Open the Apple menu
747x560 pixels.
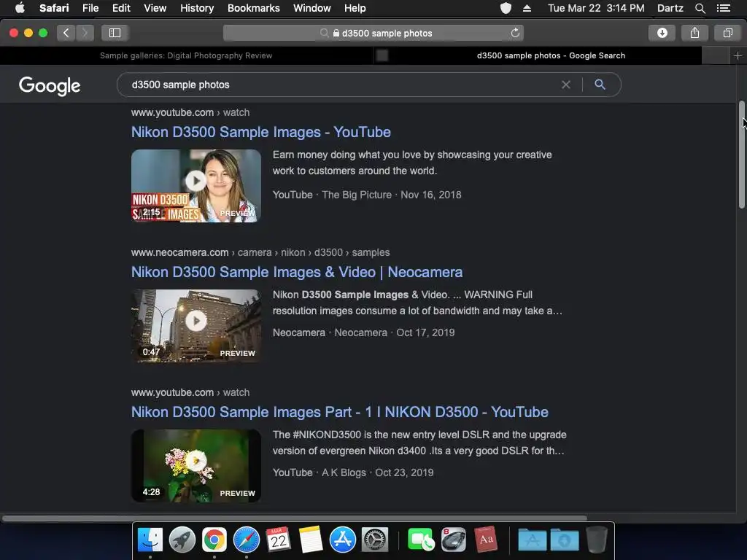click(20, 8)
